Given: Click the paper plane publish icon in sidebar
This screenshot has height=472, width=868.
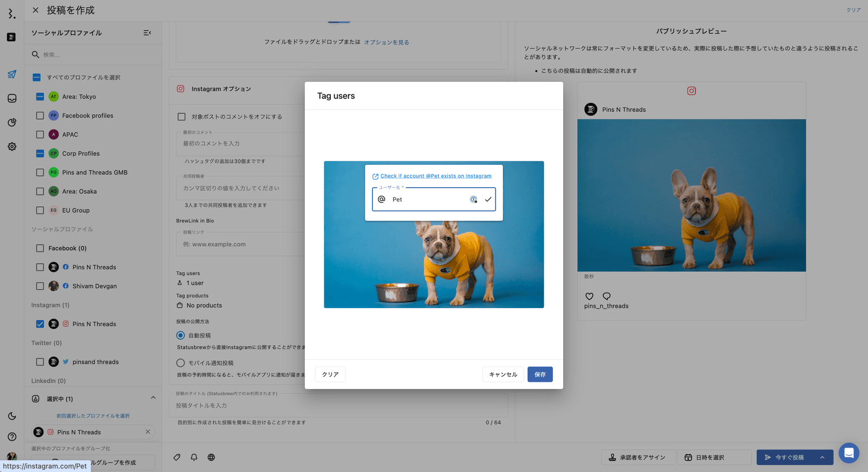Looking at the screenshot, I should pyautogui.click(x=12, y=74).
